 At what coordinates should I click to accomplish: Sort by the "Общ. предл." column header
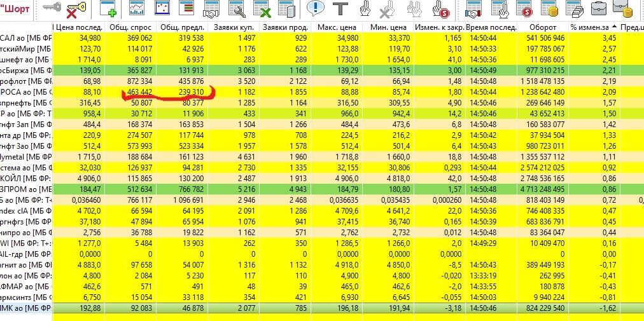182,27
